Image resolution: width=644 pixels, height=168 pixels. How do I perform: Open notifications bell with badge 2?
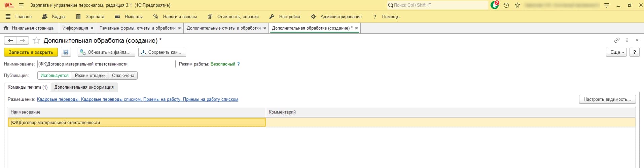pyautogui.click(x=495, y=5)
